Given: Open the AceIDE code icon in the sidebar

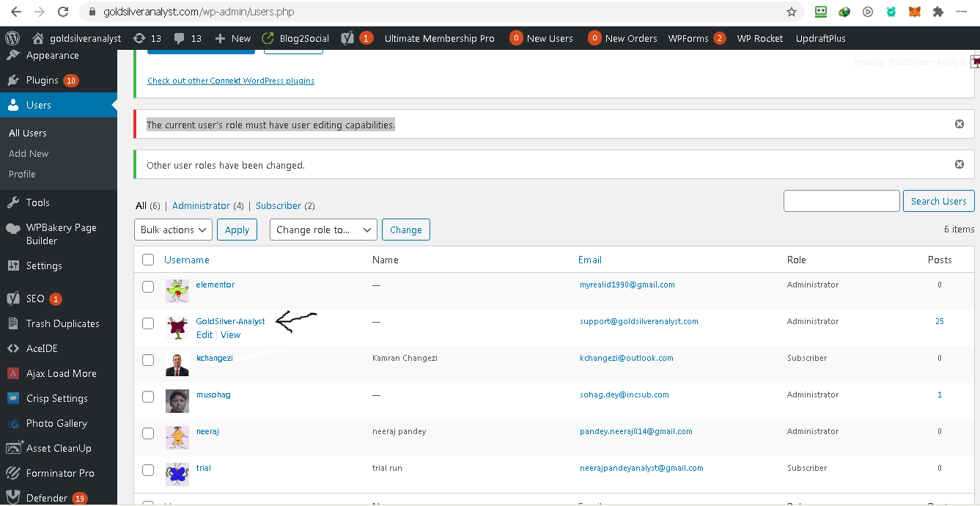Looking at the screenshot, I should coord(13,348).
